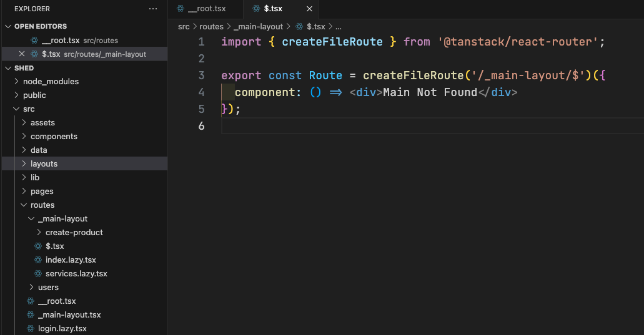Screen dimensions: 644x335
Task: Click React icon beside __root.tsx in Open Editors
Action: pyautogui.click(x=34, y=40)
